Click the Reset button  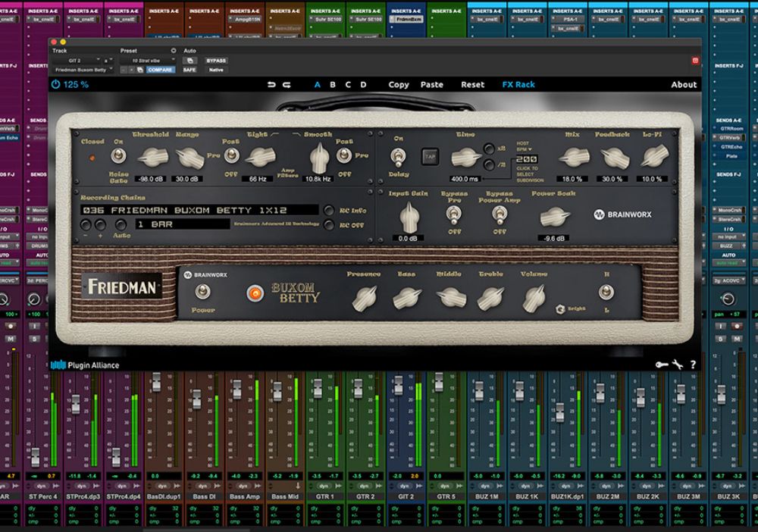point(472,85)
